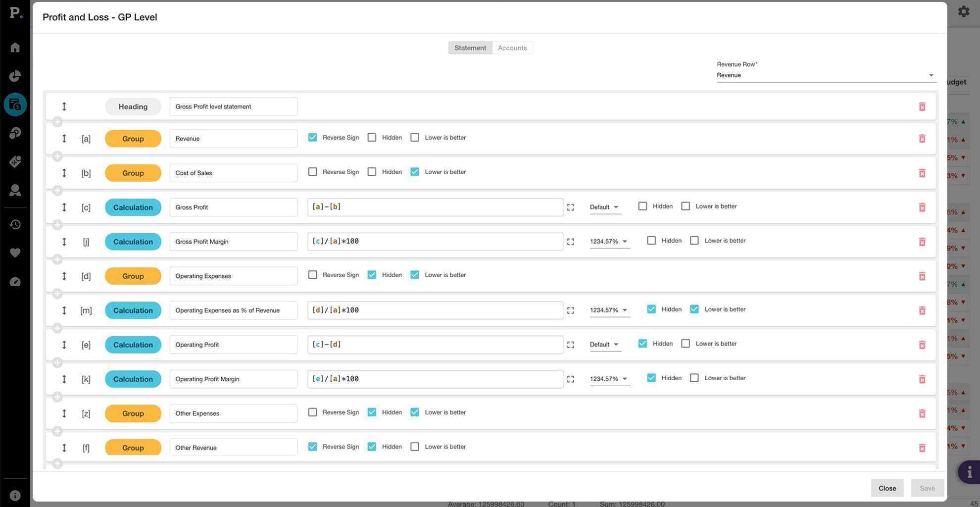Enable Hidden for Cost of Sales

(x=372, y=172)
